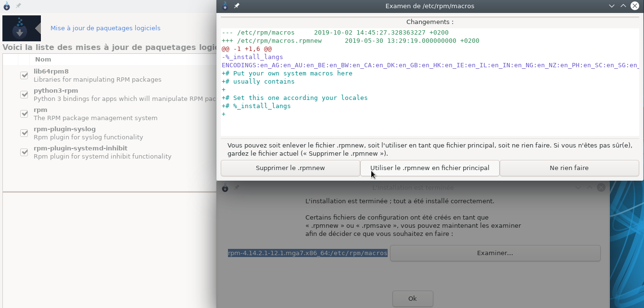Close the installation finished dialog
This screenshot has width=644, height=308.
[601, 187]
